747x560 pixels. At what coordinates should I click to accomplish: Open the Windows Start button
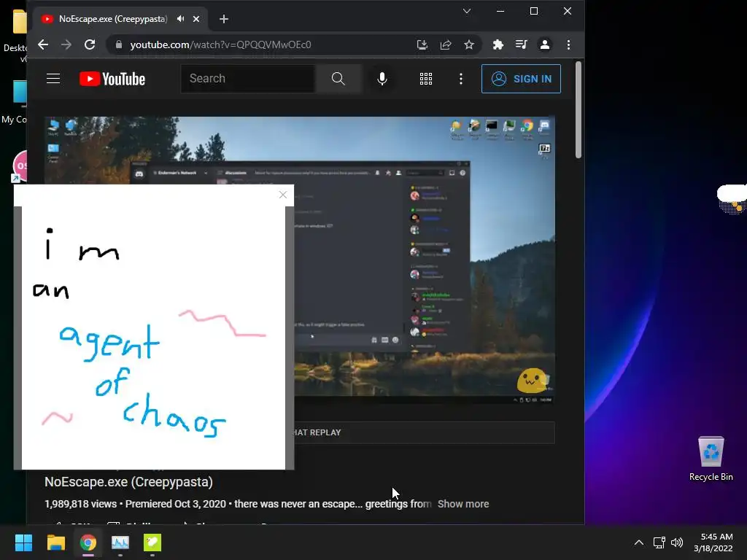23,542
